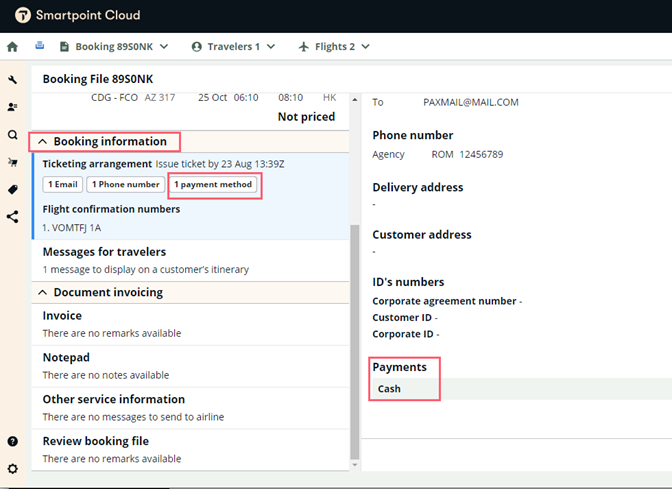
Task: Open the shopping cart icon in sidebar
Action: [x=12, y=162]
